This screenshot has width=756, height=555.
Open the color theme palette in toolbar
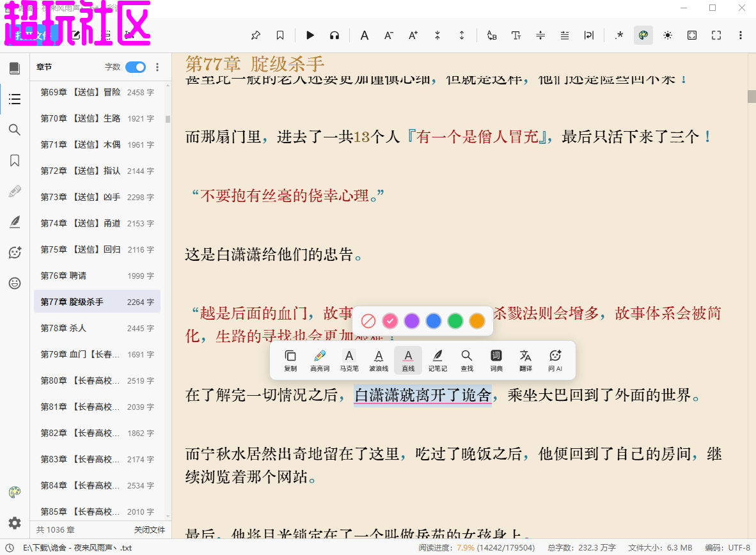click(643, 35)
